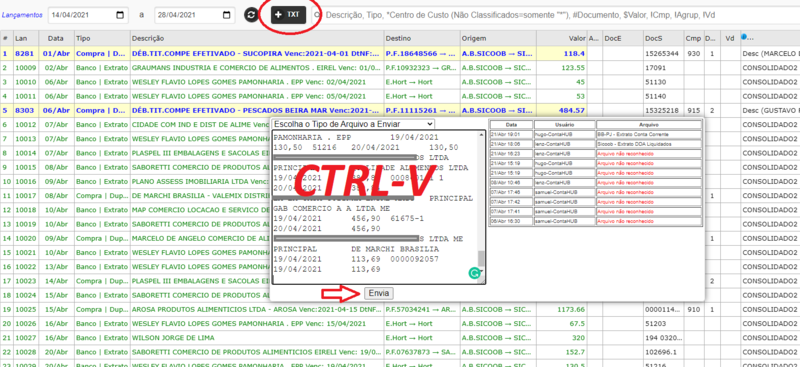This screenshot has height=367, width=800.
Task: Click the Arquivo header in upload log
Action: [x=649, y=124]
